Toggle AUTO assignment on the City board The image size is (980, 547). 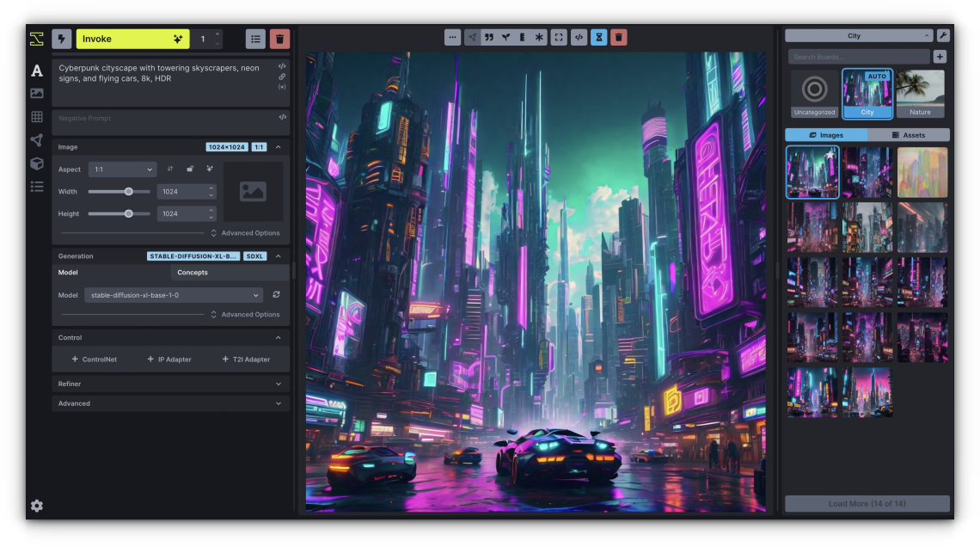pyautogui.click(x=877, y=77)
